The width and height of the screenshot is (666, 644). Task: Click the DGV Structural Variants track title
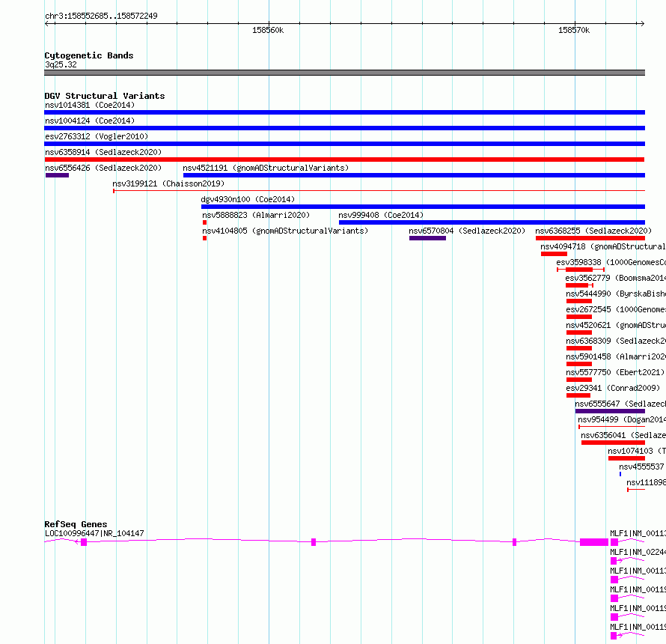(x=105, y=96)
